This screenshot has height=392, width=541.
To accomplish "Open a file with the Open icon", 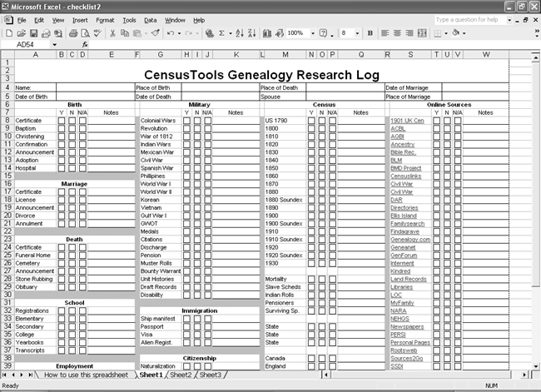I will pos(22,33).
